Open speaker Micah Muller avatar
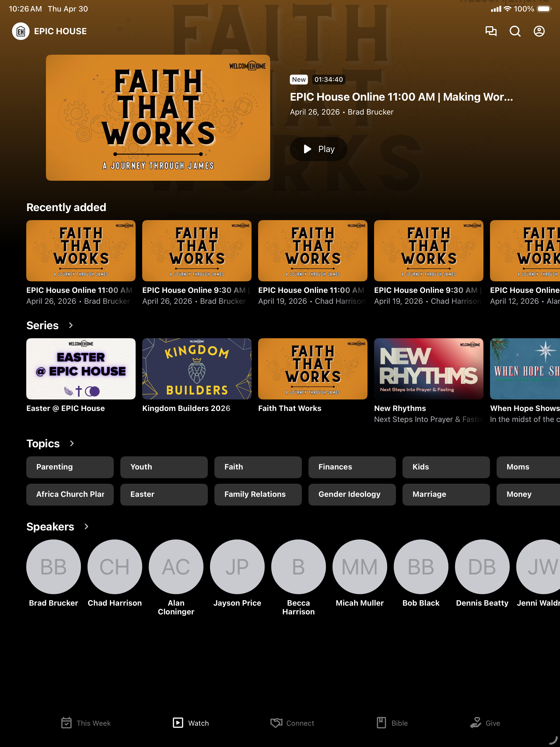The width and height of the screenshot is (560, 747). pyautogui.click(x=360, y=567)
